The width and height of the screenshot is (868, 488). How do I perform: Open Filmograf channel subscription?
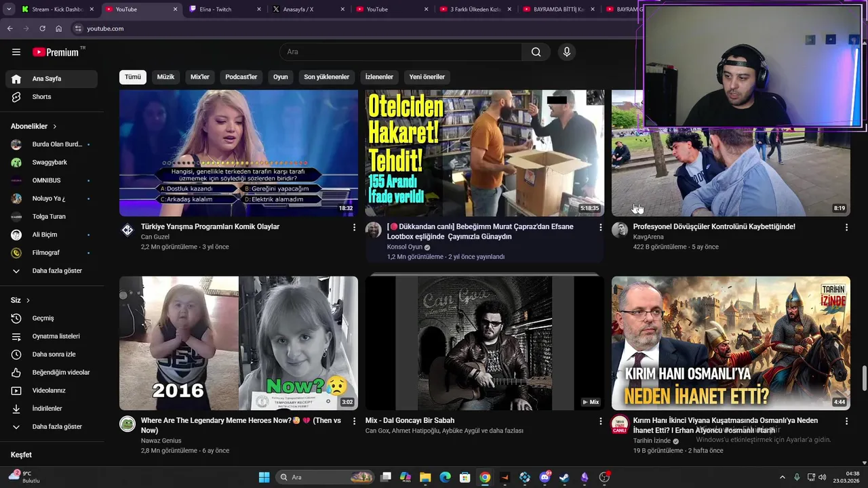[x=52, y=253]
